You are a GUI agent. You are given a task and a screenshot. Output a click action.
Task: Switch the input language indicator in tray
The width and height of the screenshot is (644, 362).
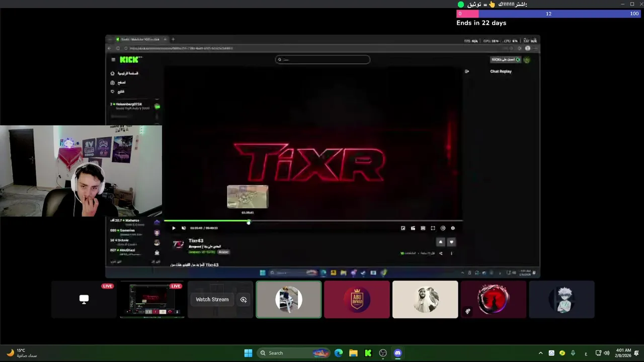pyautogui.click(x=586, y=353)
